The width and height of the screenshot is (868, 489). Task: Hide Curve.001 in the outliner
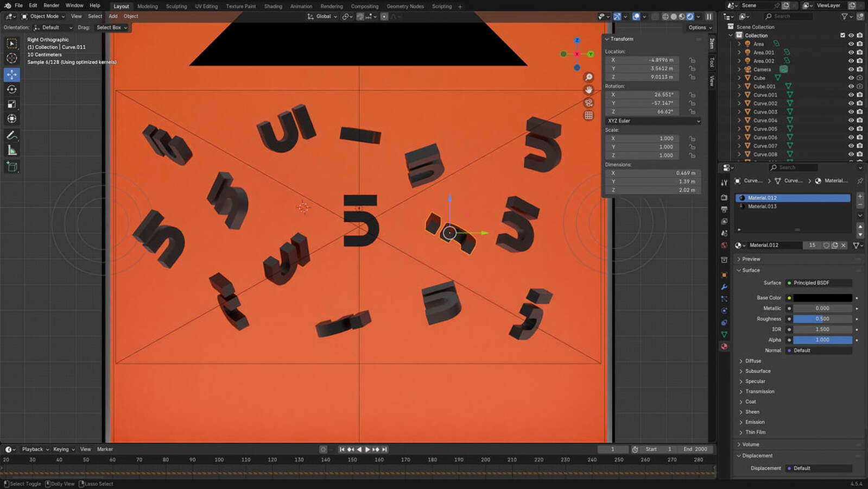(851, 95)
